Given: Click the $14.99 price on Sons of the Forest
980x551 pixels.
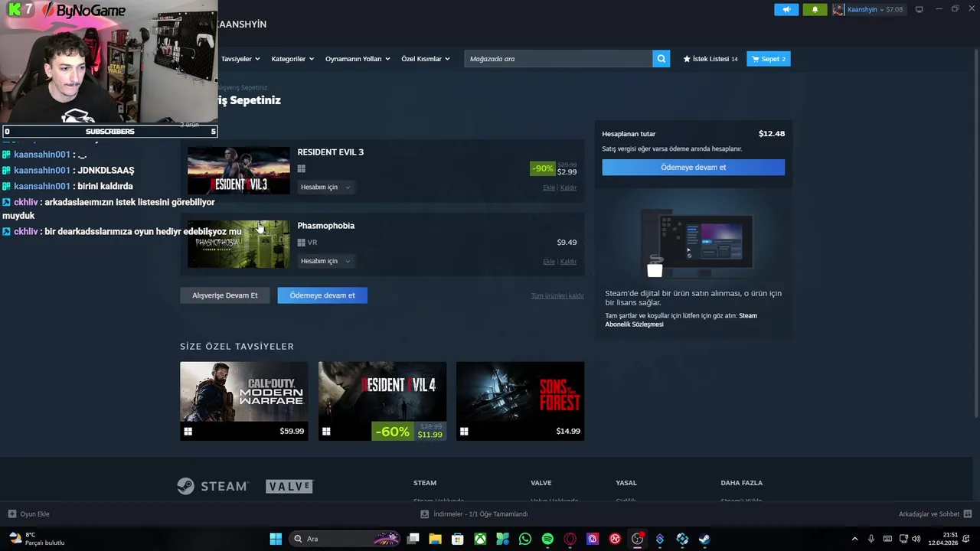Looking at the screenshot, I should (x=568, y=431).
